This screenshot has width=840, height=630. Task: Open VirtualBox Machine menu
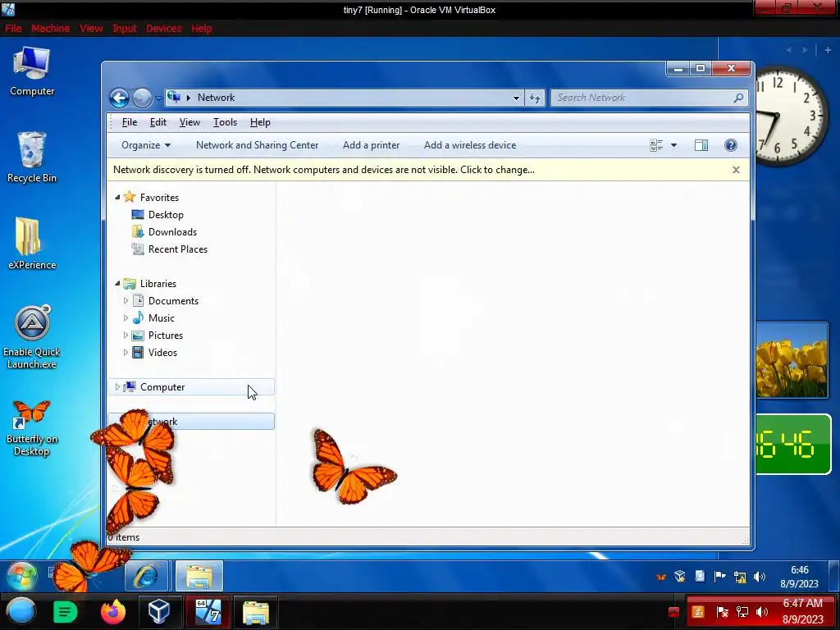50,29
